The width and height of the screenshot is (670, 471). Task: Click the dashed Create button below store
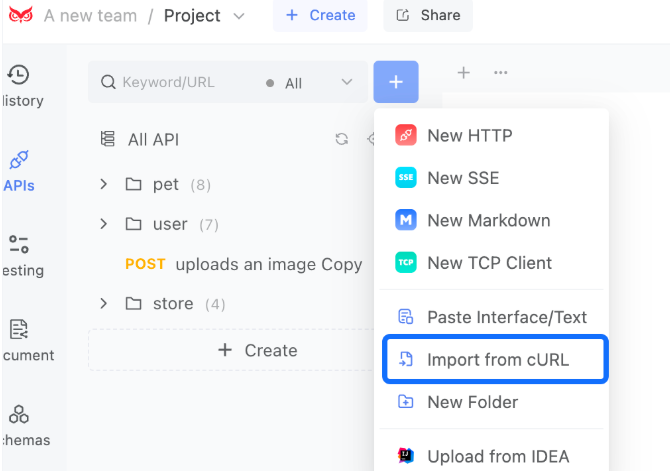click(232, 350)
